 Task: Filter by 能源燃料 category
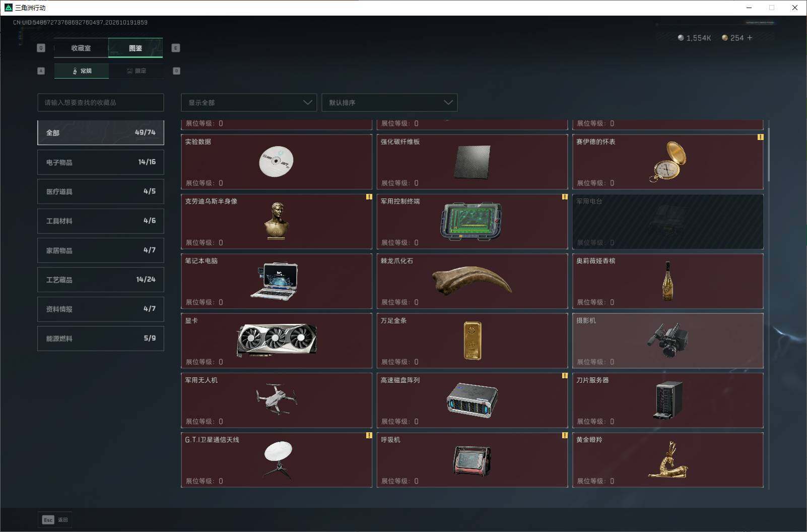[x=101, y=339]
